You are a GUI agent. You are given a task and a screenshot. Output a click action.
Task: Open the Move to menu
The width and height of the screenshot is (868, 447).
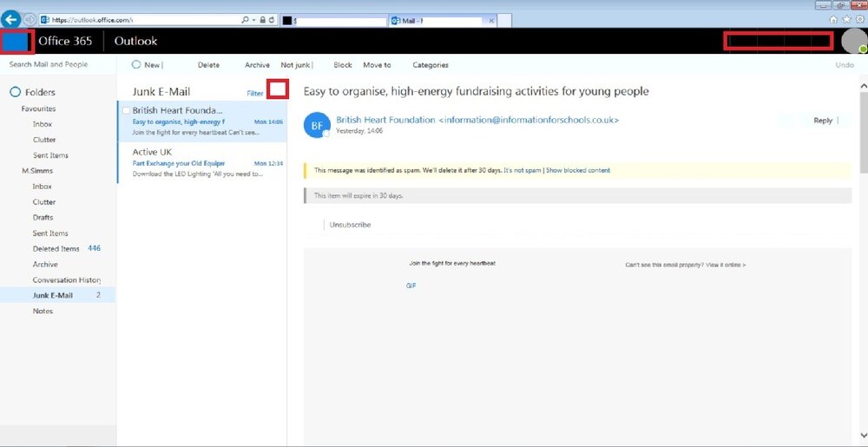click(377, 65)
